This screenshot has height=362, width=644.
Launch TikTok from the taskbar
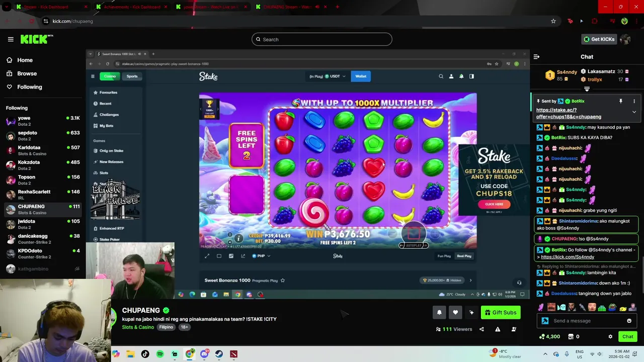tap(145, 354)
